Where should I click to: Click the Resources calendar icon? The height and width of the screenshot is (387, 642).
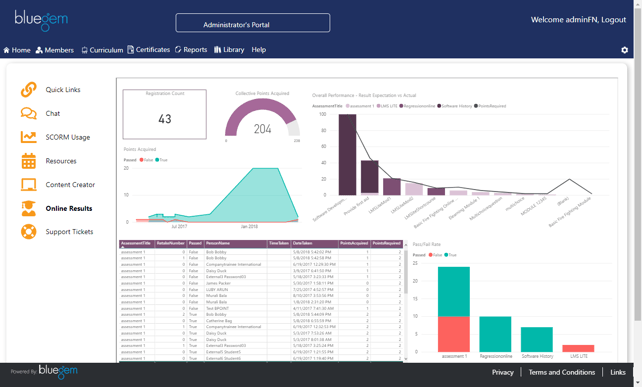tap(29, 161)
